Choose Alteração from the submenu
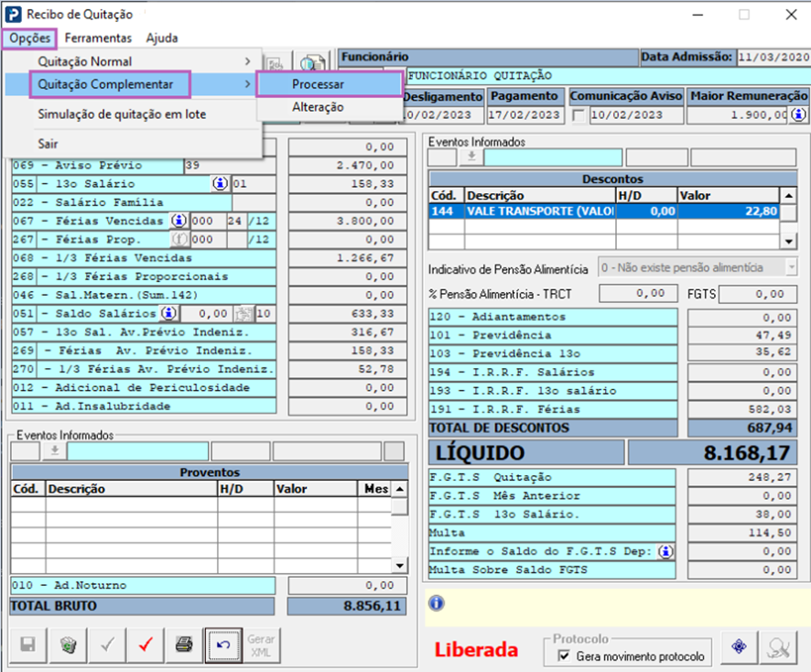This screenshot has width=811, height=672. coord(318,107)
